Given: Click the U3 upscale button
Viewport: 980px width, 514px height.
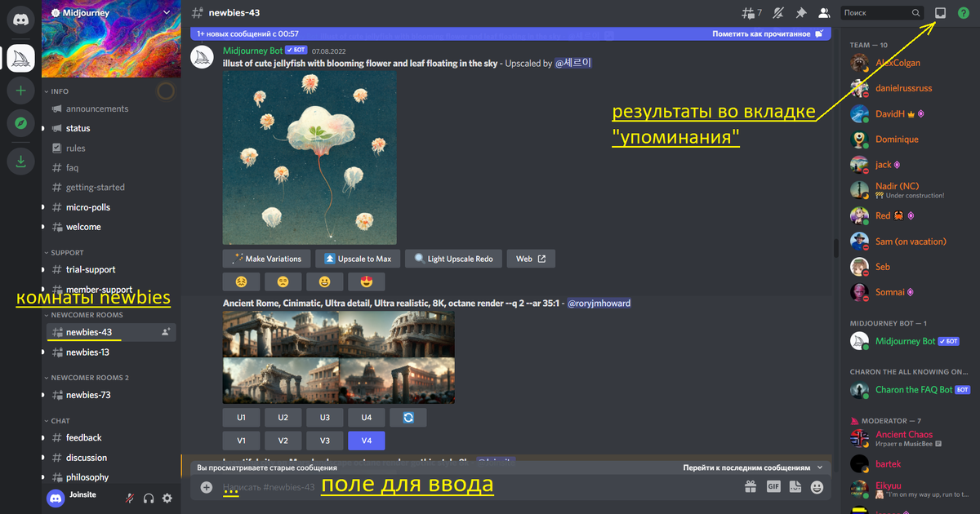Looking at the screenshot, I should 325,417.
